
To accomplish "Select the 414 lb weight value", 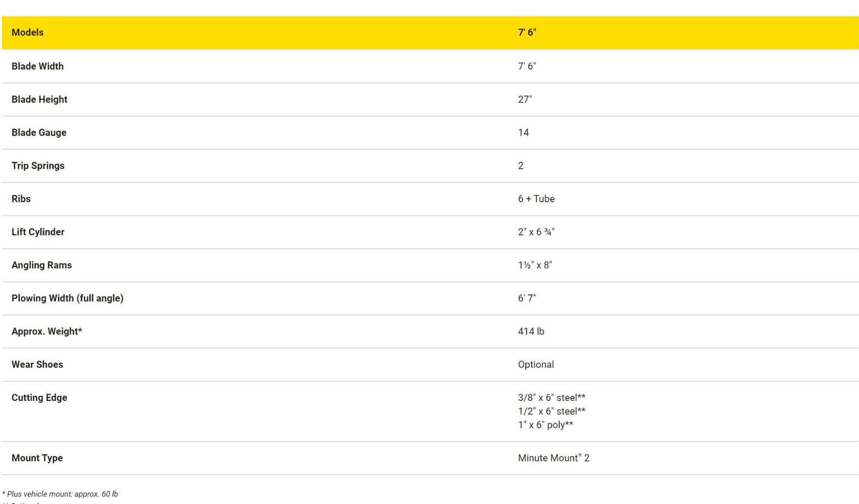I will click(531, 331).
